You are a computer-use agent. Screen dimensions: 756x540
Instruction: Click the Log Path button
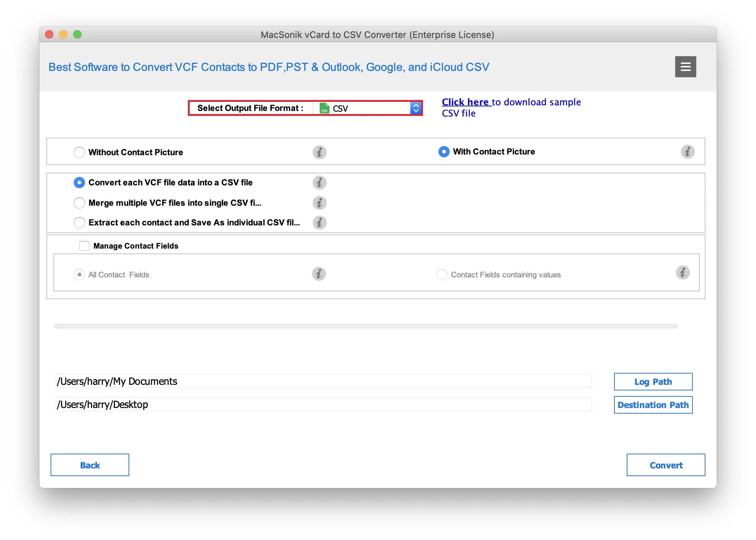(x=653, y=382)
